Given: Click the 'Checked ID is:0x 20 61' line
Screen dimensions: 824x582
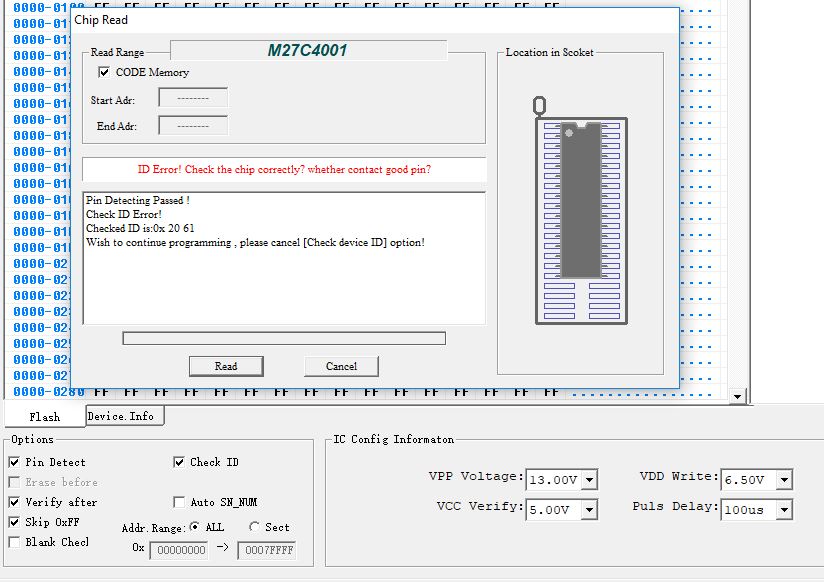Looking at the screenshot, I should pos(140,228).
